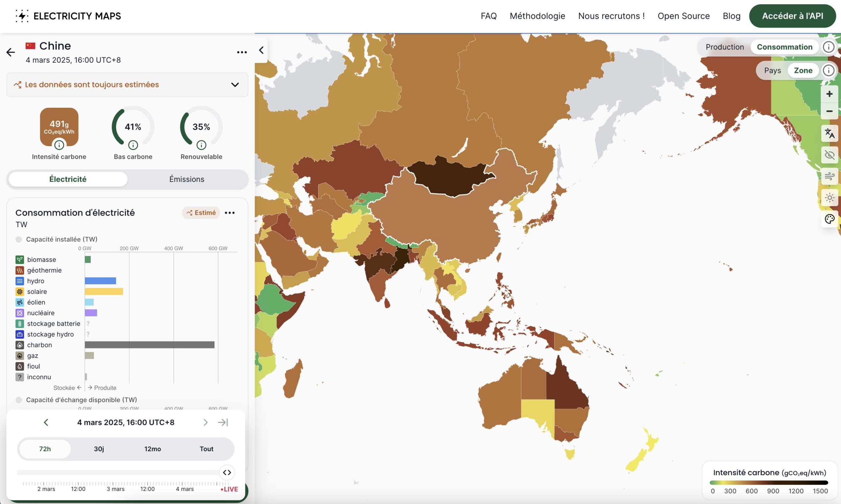Viewport: 841px width, 504px height.
Task: Click the time slider handle
Action: tap(227, 472)
